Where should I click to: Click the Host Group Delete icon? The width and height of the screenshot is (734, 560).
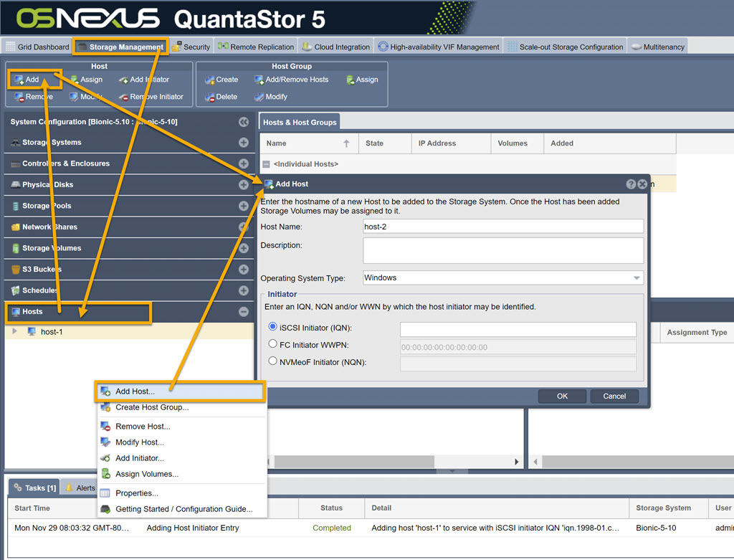(209, 97)
